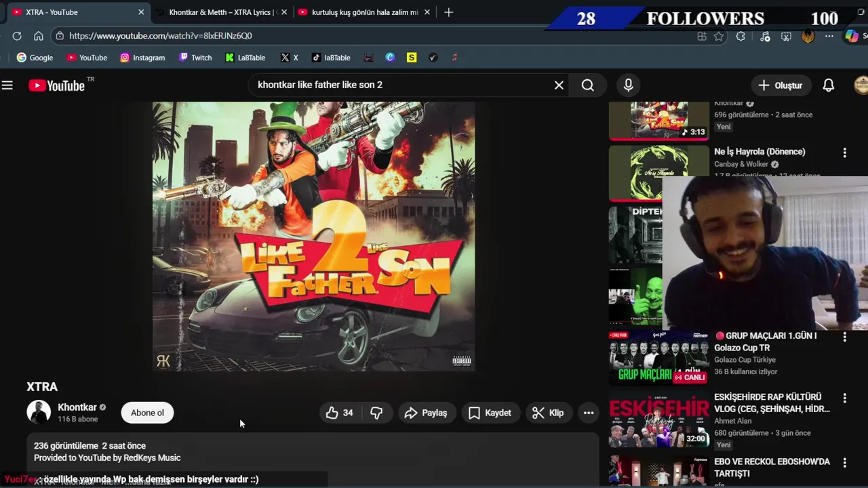
Task: Open the music note bookmark icon
Action: coord(454,58)
